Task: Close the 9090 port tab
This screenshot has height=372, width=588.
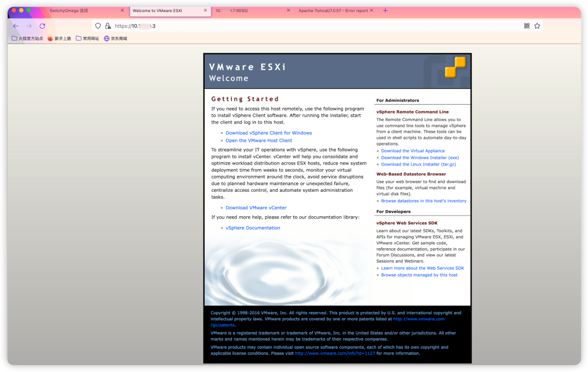Action: [x=289, y=10]
